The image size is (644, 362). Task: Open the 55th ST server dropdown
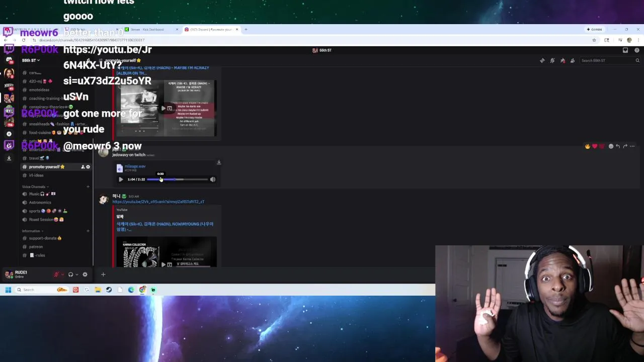point(31,60)
